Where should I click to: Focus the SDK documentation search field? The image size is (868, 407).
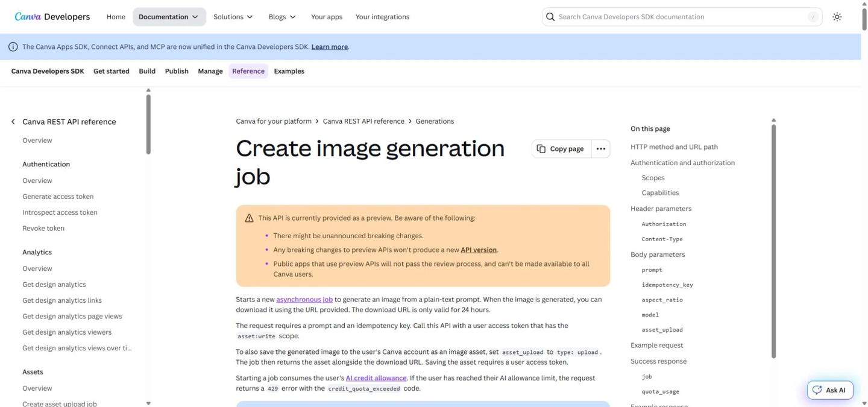point(681,17)
